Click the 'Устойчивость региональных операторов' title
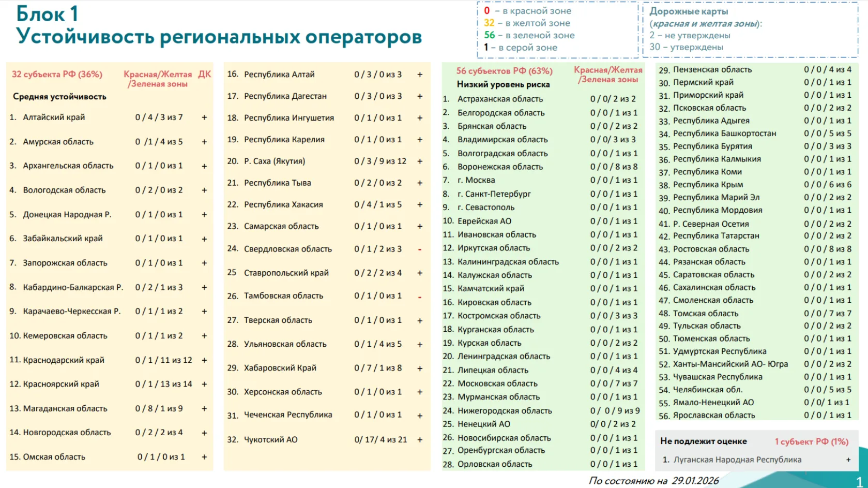Screen dimensions: 868x488 click(x=219, y=37)
